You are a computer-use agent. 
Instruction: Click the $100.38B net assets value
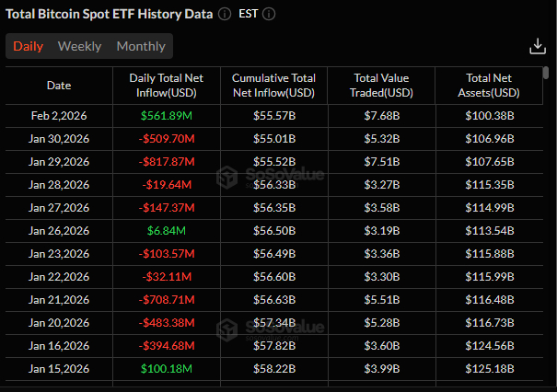click(x=489, y=115)
